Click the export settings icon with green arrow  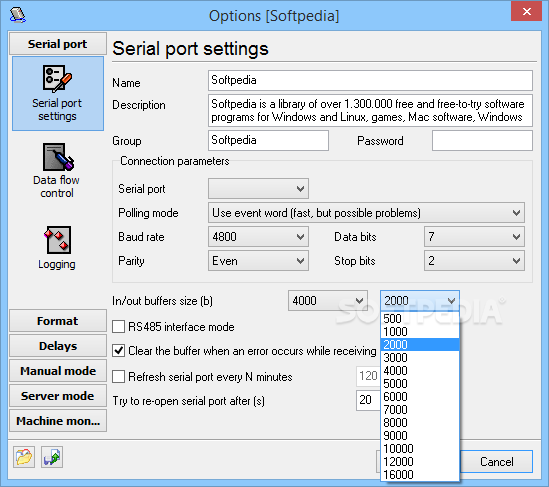tap(52, 457)
